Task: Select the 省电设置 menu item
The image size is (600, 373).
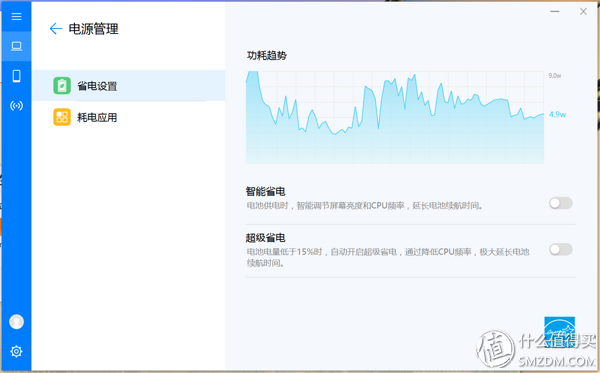Action: tap(129, 86)
